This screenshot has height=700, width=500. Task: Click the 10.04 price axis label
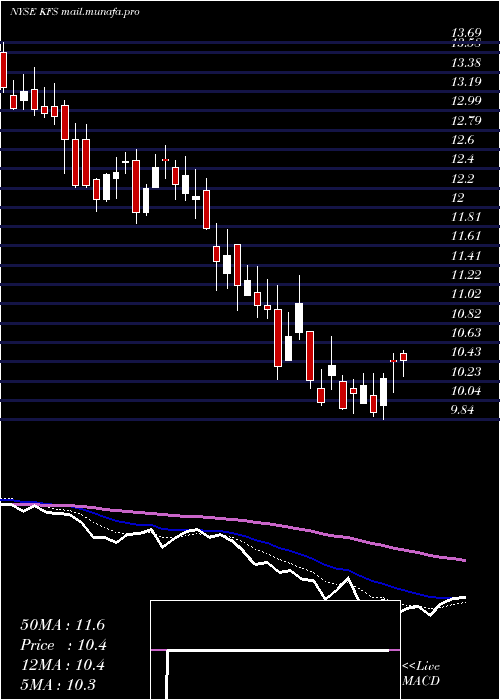click(x=466, y=392)
